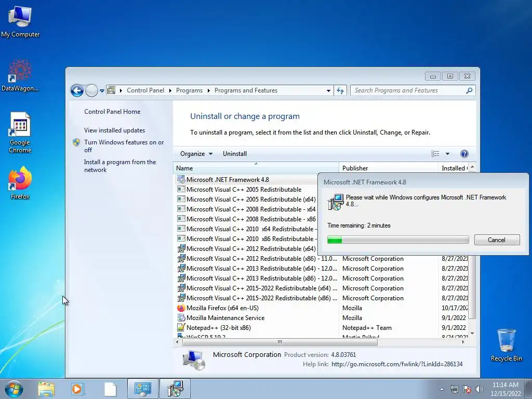Screen dimensions: 532x399
Task: Open the Recycle Bin
Action: (x=506, y=345)
